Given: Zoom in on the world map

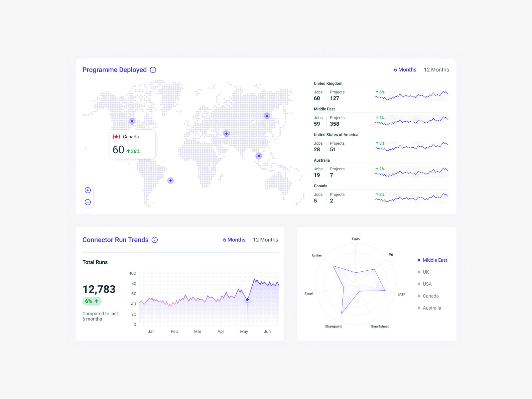Looking at the screenshot, I should coord(87,190).
